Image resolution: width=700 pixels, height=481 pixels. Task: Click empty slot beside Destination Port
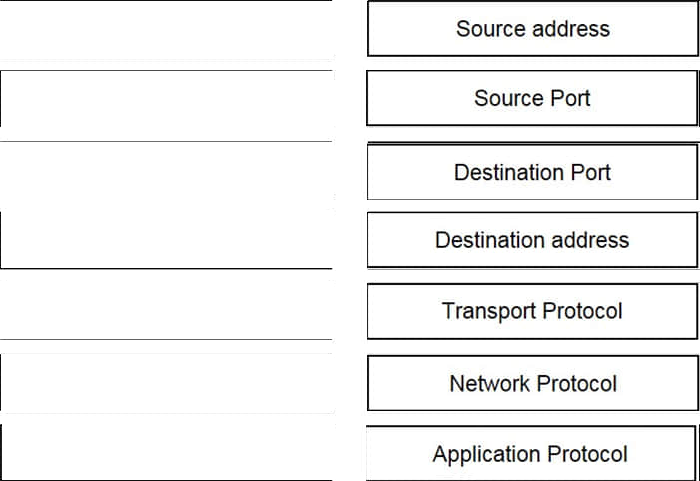tap(166, 170)
